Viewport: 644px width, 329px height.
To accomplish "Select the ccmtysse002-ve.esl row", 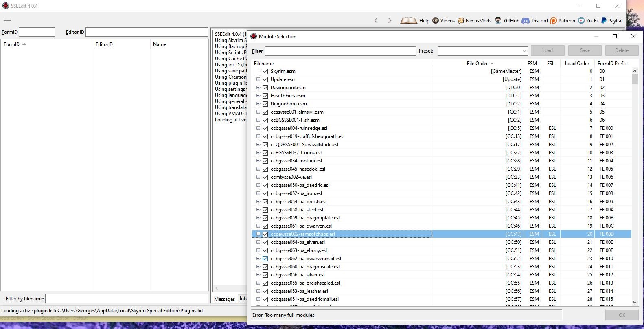I will point(441,177).
